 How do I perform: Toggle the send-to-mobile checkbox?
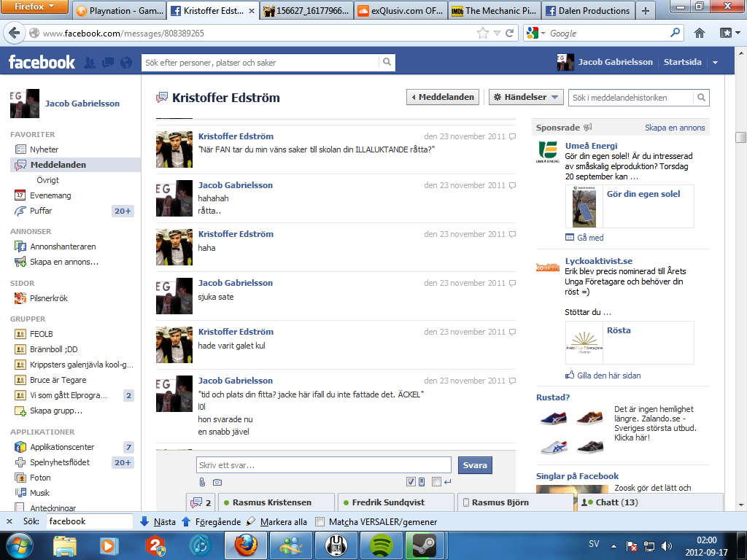tap(411, 482)
